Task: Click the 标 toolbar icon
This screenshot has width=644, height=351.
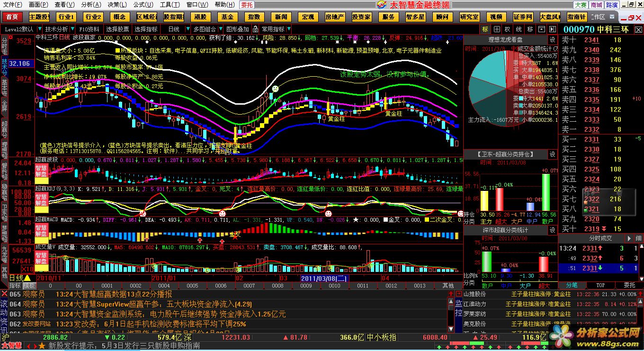Action: pyautogui.click(x=485, y=29)
